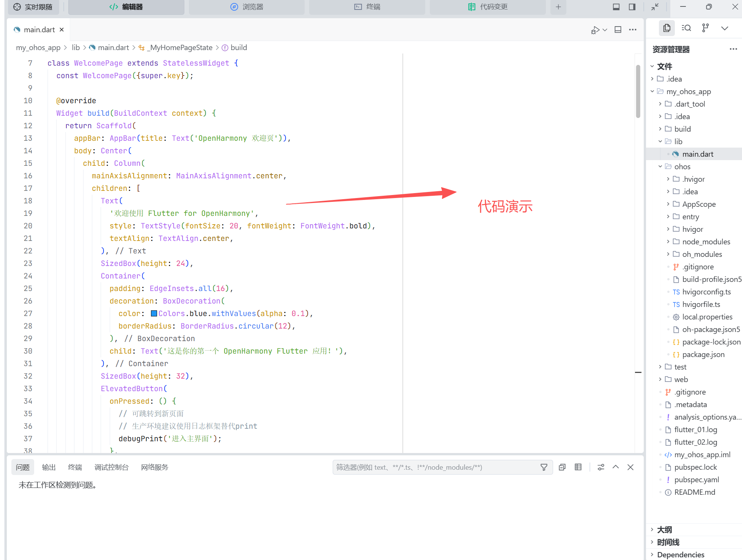Image resolution: width=742 pixels, height=560 pixels.
Task: Click the table view icon in the problems panel
Action: (x=578, y=467)
